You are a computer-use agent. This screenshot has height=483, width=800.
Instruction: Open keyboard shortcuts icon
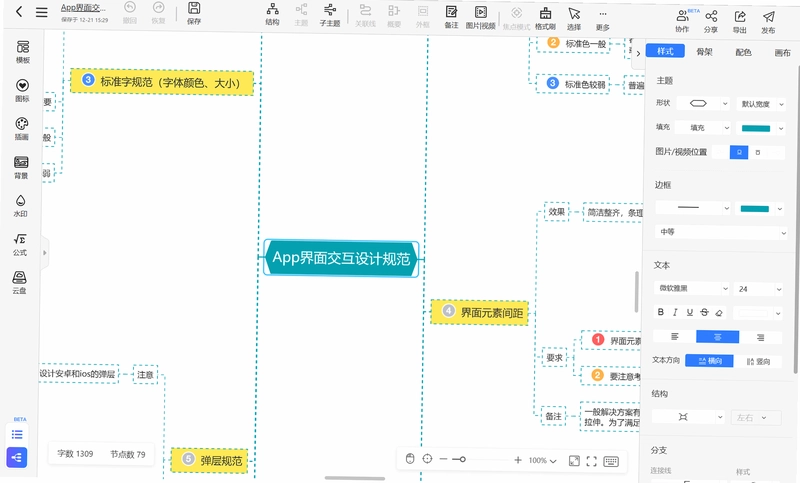tap(611, 462)
